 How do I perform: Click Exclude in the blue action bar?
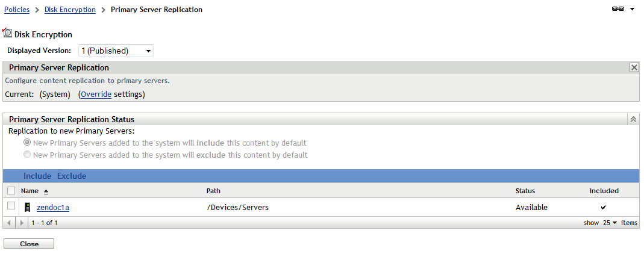pos(72,176)
